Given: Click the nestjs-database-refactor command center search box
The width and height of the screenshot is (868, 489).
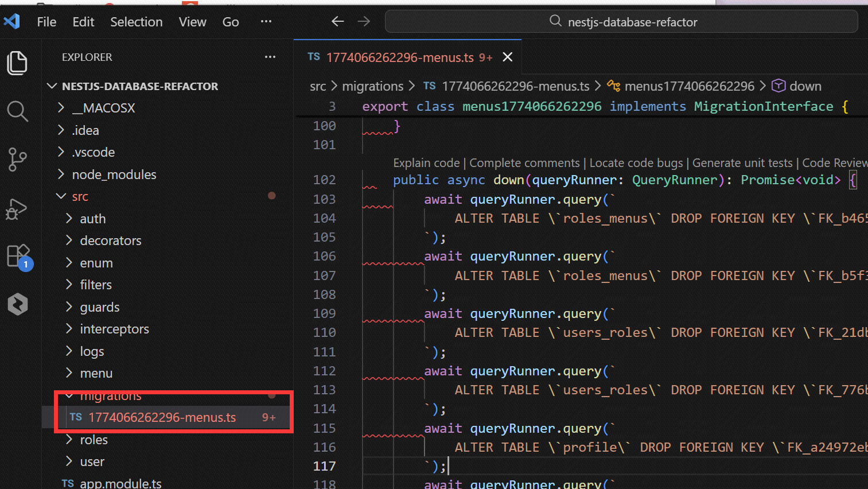Looking at the screenshot, I should coord(621,22).
